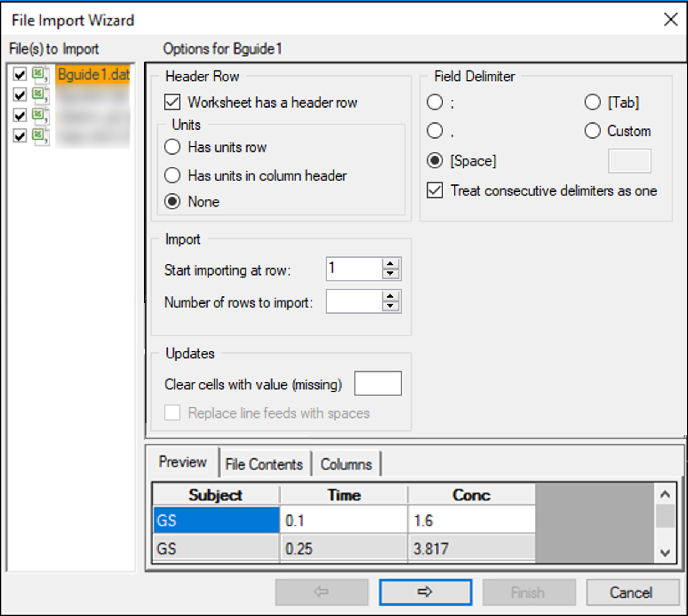Viewport: 688px width, 616px height.
Task: Choose the [Tab] field delimiter
Action: (x=592, y=102)
